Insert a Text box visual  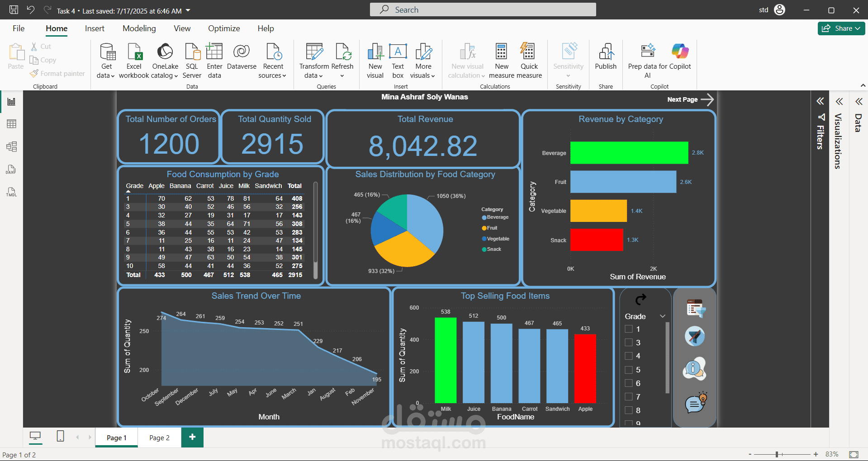click(x=398, y=60)
